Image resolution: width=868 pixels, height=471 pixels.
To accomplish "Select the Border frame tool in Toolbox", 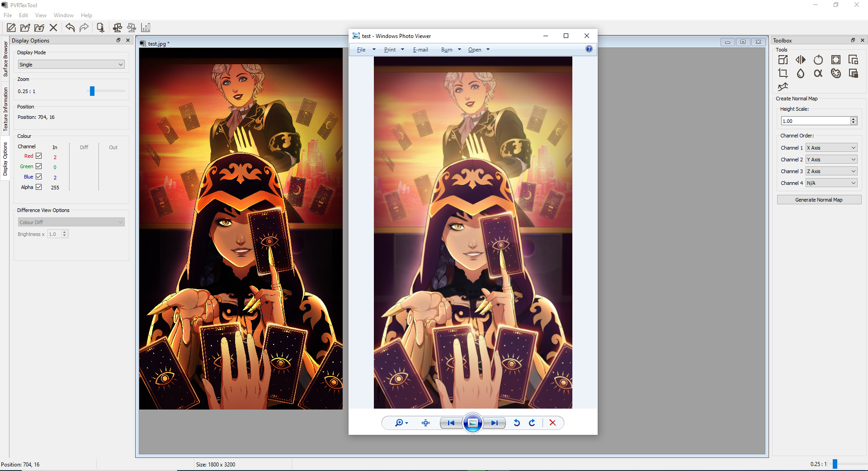I will coord(836,60).
